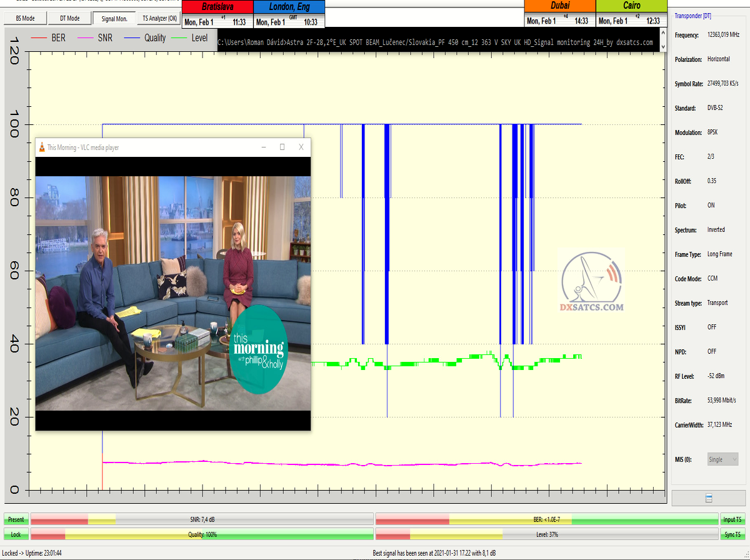Switch to the BS Mode tab
The image size is (750, 560).
[x=25, y=18]
